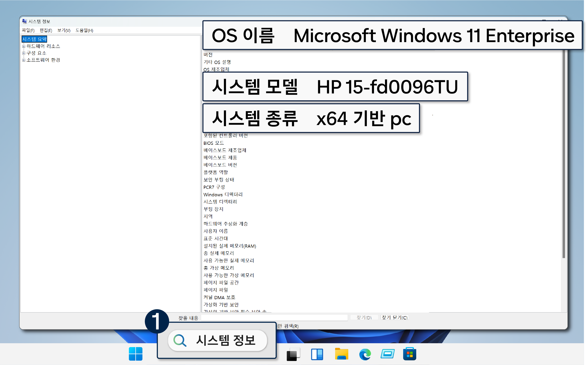This screenshot has width=588, height=365.
Task: Click the vertical scrollbar of the details list
Action: coord(564,155)
